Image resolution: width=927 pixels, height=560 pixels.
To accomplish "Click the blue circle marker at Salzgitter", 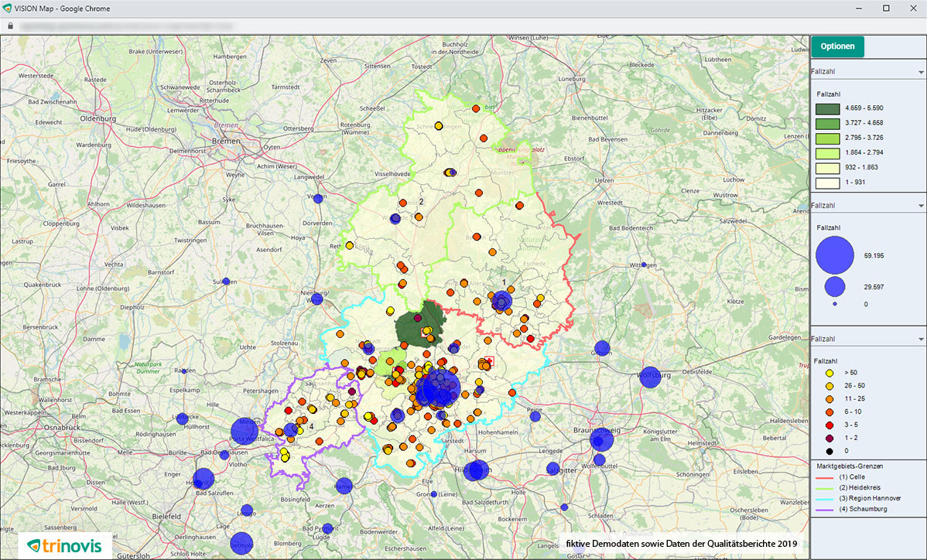I will (x=553, y=469).
